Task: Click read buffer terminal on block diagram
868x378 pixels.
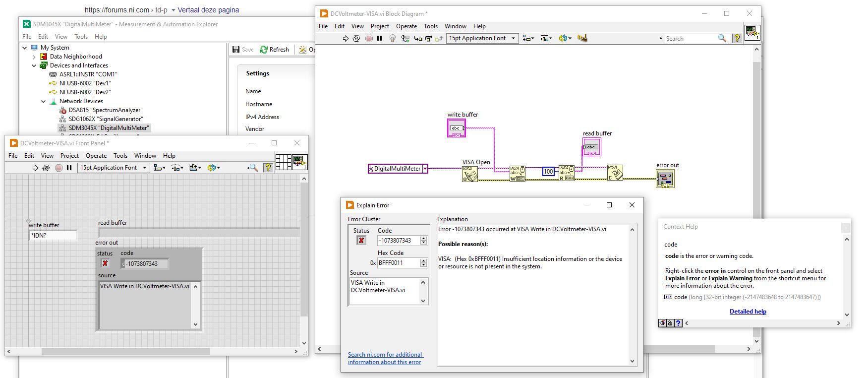Action: coord(591,147)
